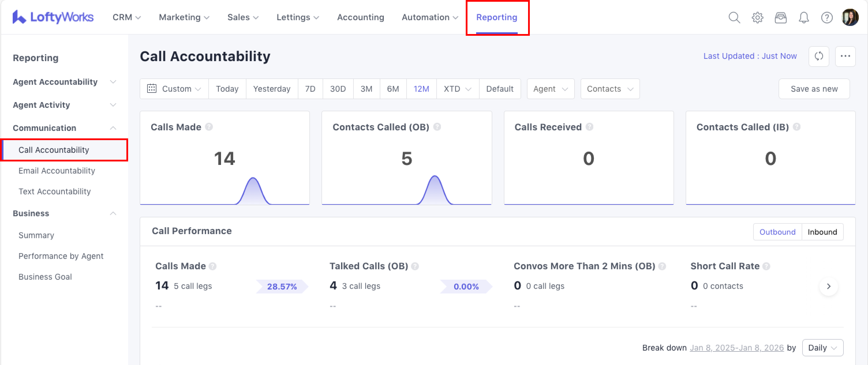Click the LoftyWorks logo

(53, 17)
